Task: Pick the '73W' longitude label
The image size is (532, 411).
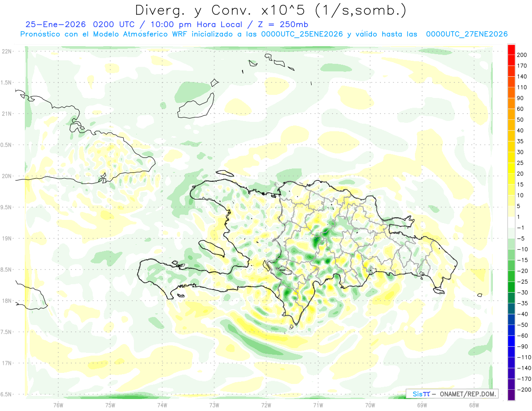Action: tap(214, 404)
